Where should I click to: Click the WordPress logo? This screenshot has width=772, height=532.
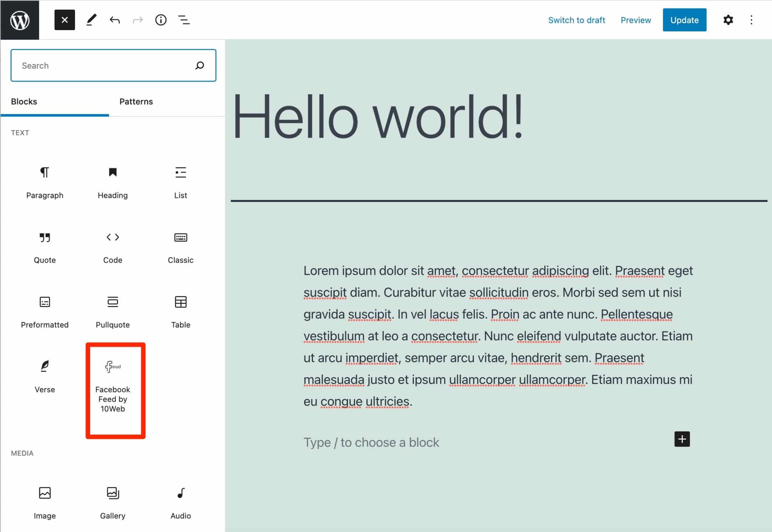(x=20, y=20)
